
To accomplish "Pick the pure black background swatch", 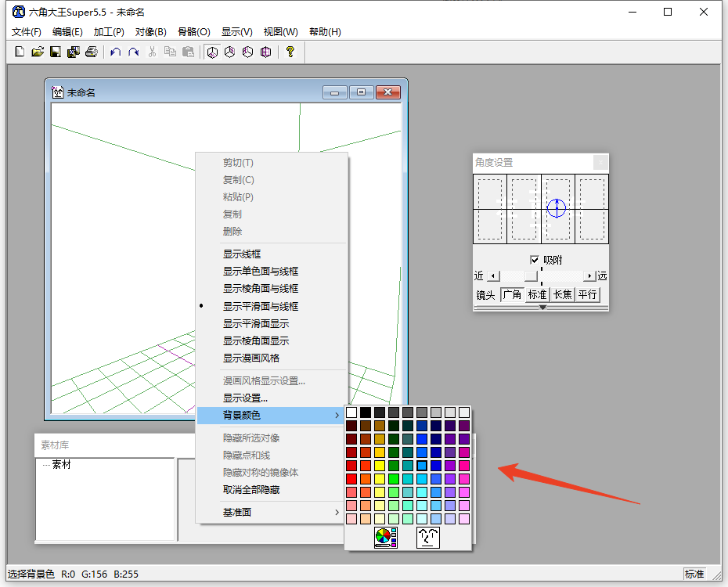I will [x=366, y=412].
